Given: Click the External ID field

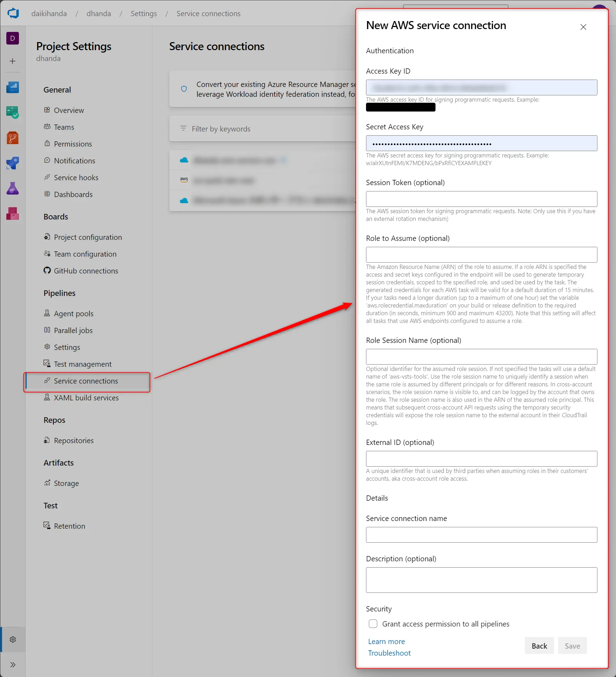Looking at the screenshot, I should coord(481,459).
